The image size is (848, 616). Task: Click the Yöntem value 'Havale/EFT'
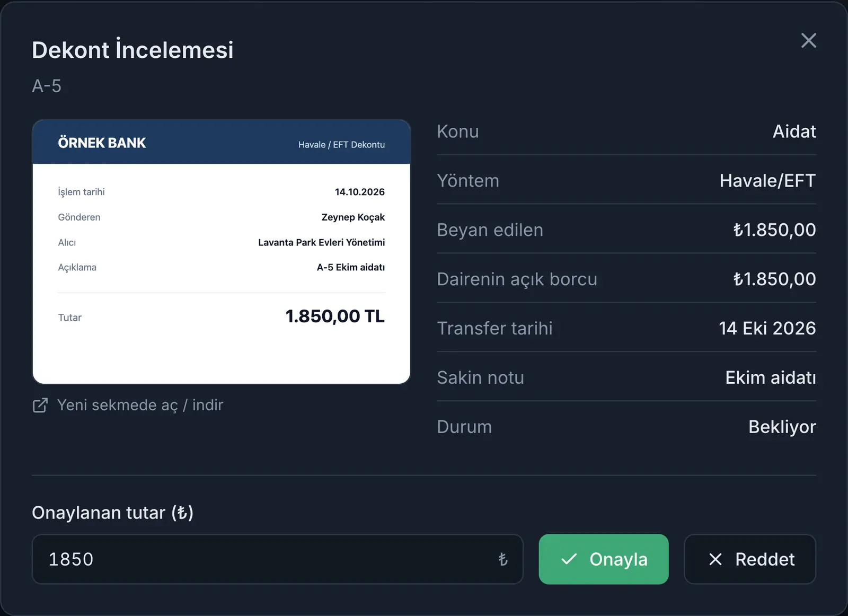(767, 181)
